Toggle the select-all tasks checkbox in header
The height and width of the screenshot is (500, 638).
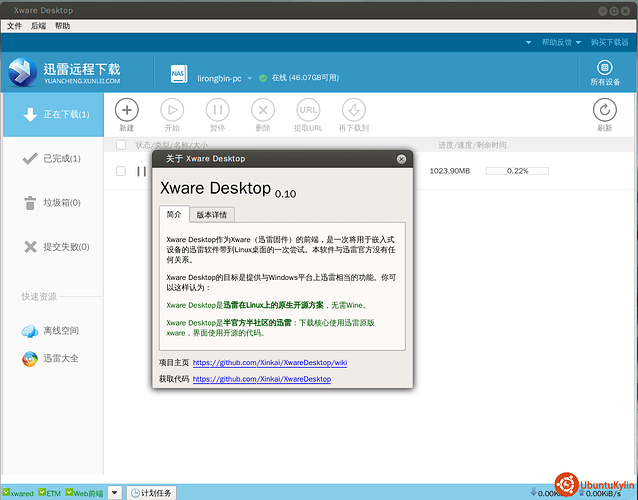[121, 145]
